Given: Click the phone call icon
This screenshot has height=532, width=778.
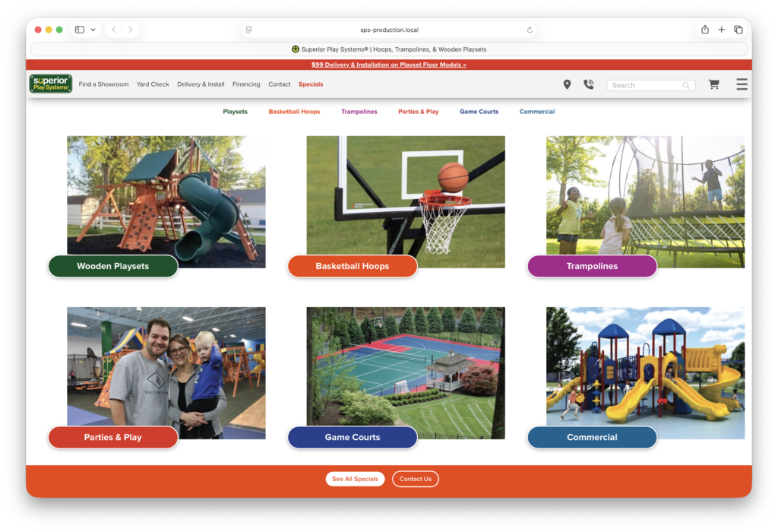Looking at the screenshot, I should pos(589,84).
